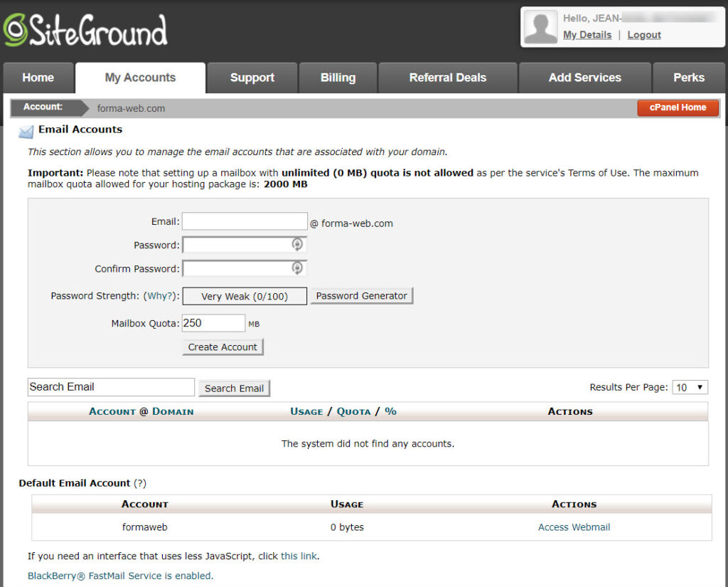Open the Billing tab

coord(338,78)
